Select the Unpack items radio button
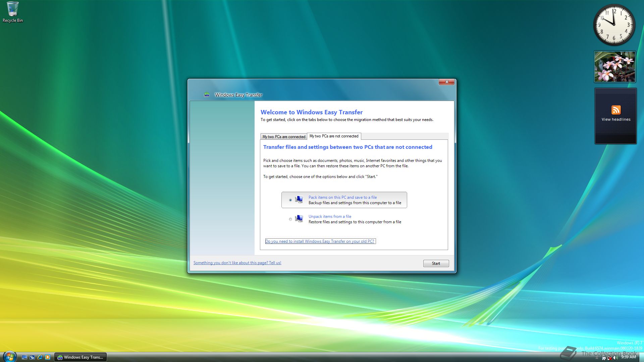The height and width of the screenshot is (362, 644). tap(290, 219)
